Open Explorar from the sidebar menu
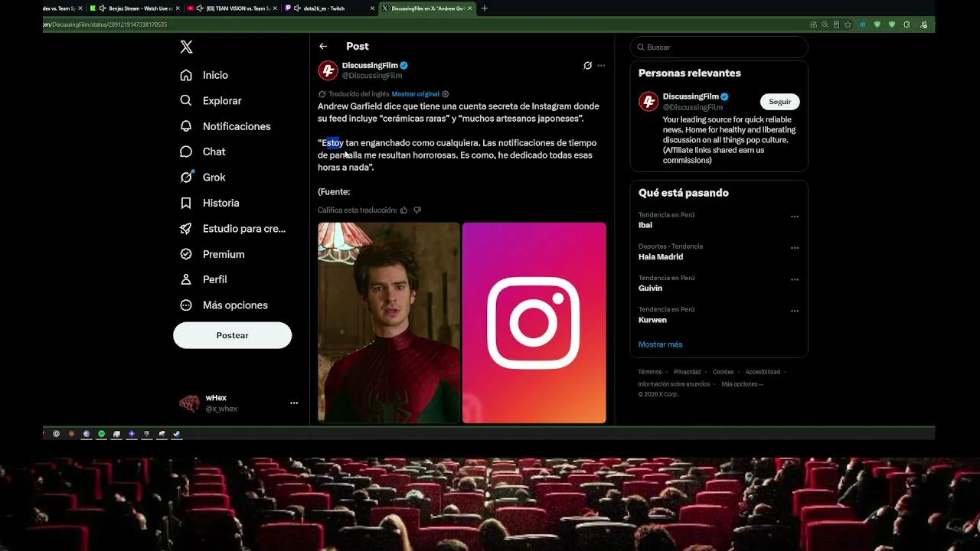 pyautogui.click(x=222, y=101)
